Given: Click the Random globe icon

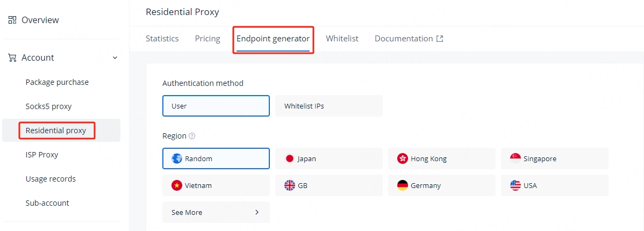Looking at the screenshot, I should 177,158.
